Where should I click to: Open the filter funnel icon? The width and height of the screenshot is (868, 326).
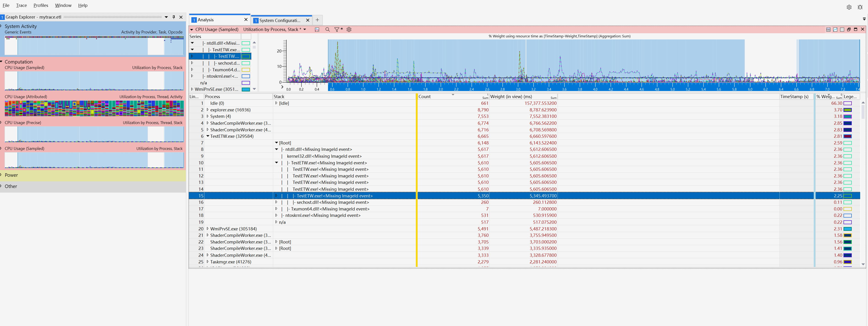point(337,30)
